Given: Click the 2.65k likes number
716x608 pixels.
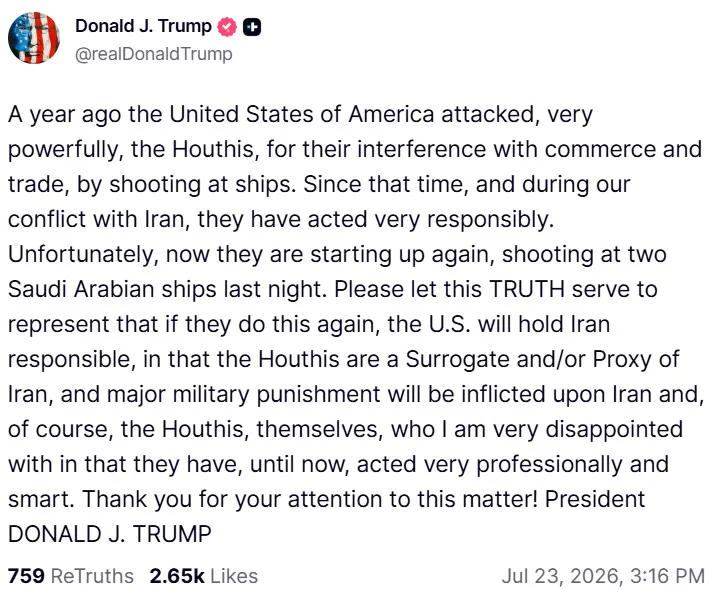Looking at the screenshot, I should (x=177, y=576).
